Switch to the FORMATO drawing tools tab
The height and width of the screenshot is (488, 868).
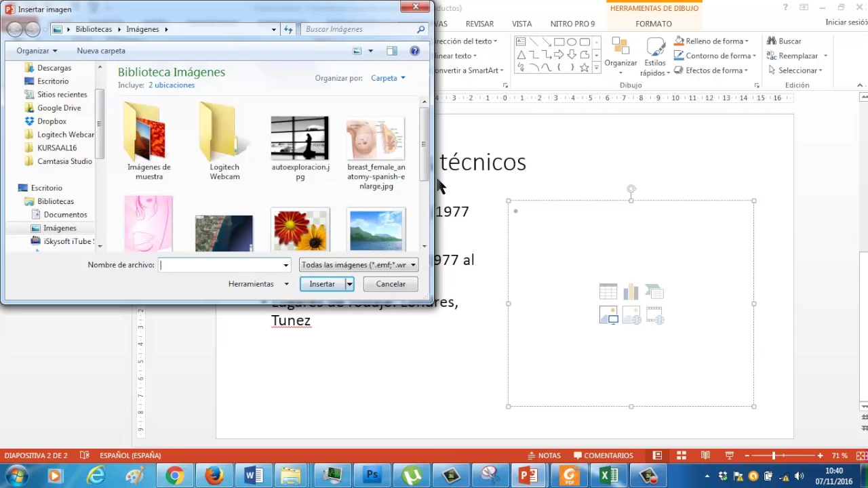point(654,24)
